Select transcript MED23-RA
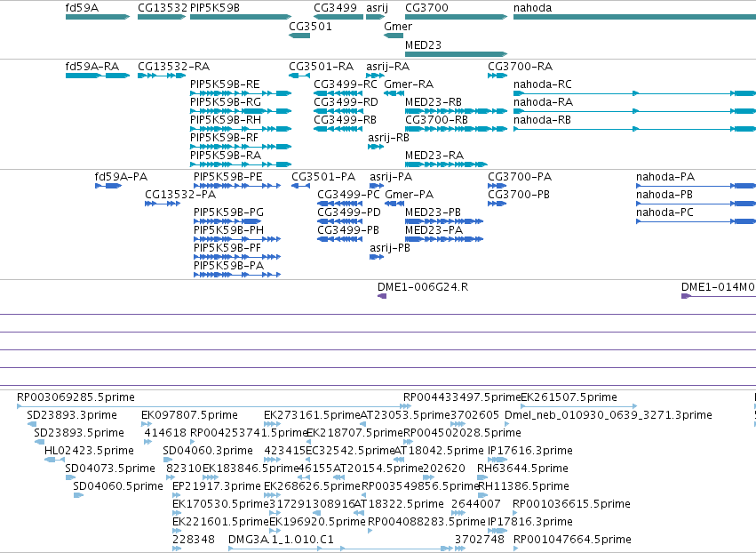The image size is (756, 553). 434,156
